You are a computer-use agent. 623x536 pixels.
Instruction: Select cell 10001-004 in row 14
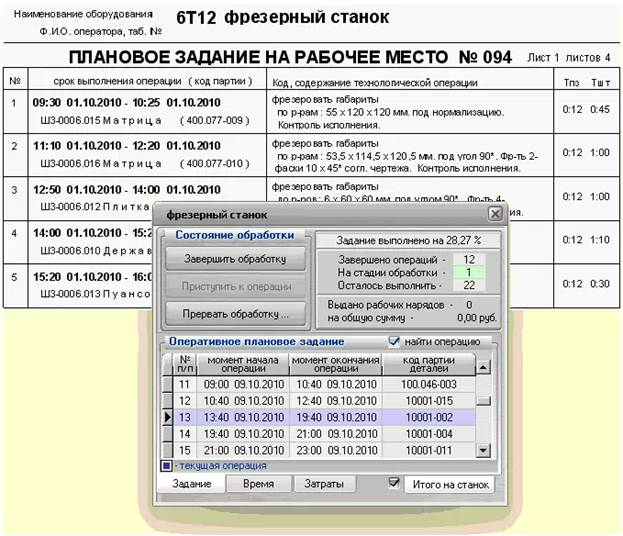click(429, 434)
